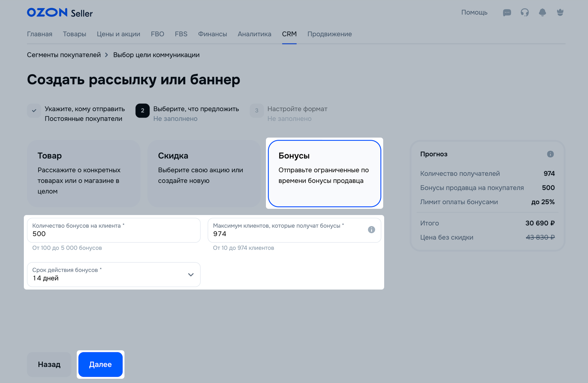Select the Товар offer card
This screenshot has height=383, width=588.
click(x=84, y=174)
